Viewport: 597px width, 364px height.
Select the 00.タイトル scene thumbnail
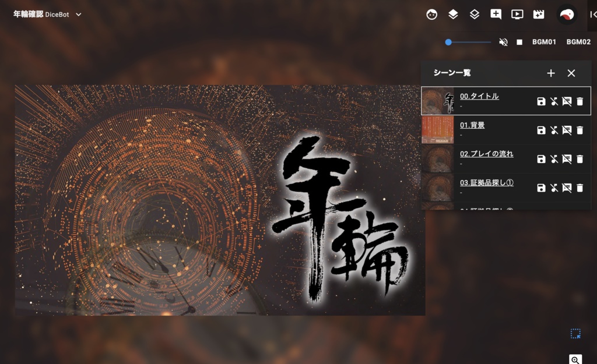pyautogui.click(x=437, y=101)
